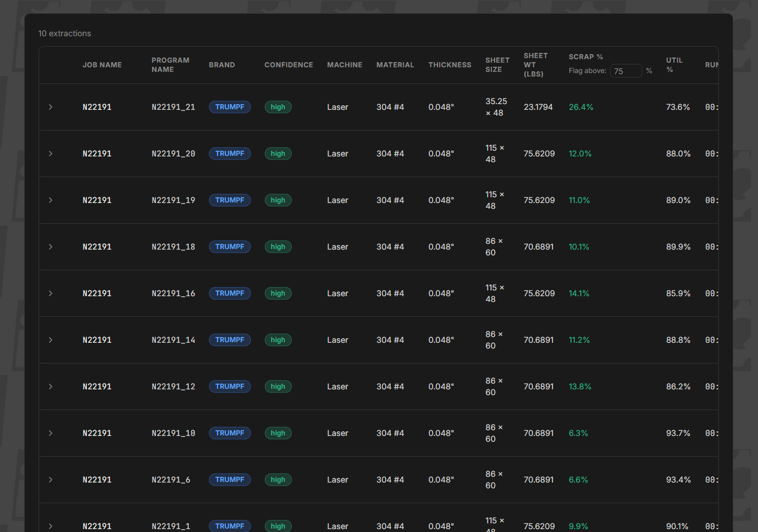The height and width of the screenshot is (532, 758).
Task: Click the Flag above threshold input field
Action: tap(626, 71)
